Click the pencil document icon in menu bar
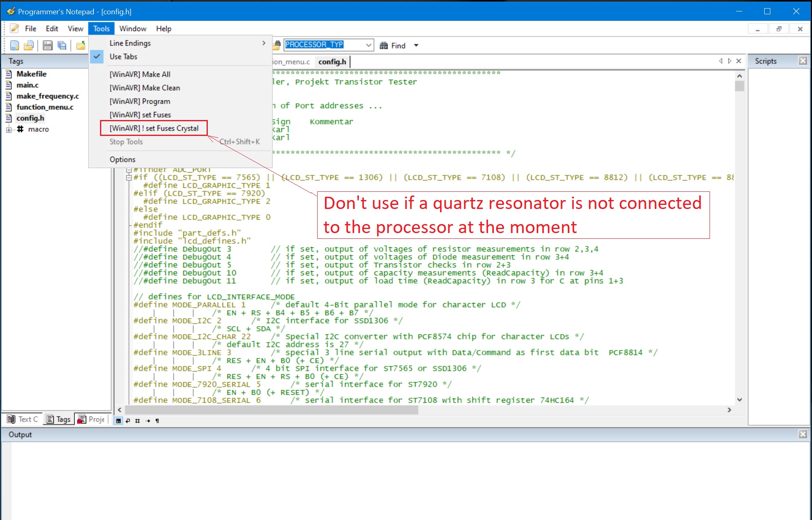812x520 pixels. (x=15, y=28)
